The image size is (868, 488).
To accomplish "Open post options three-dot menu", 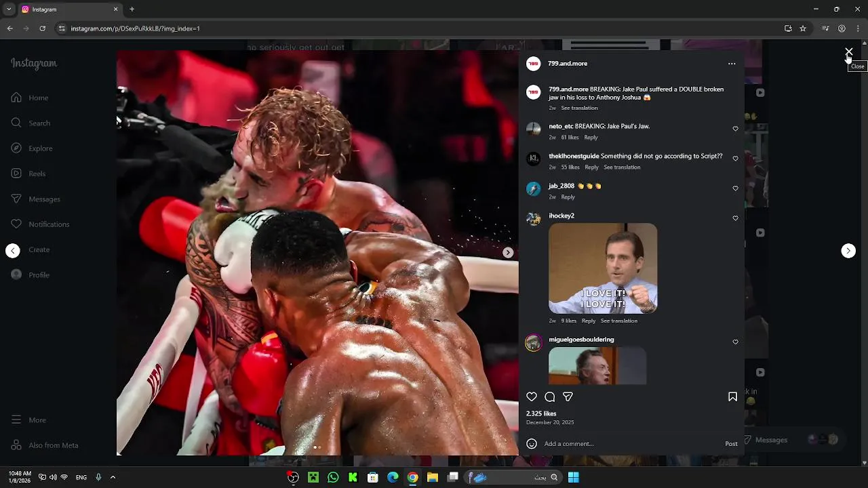I will (732, 64).
